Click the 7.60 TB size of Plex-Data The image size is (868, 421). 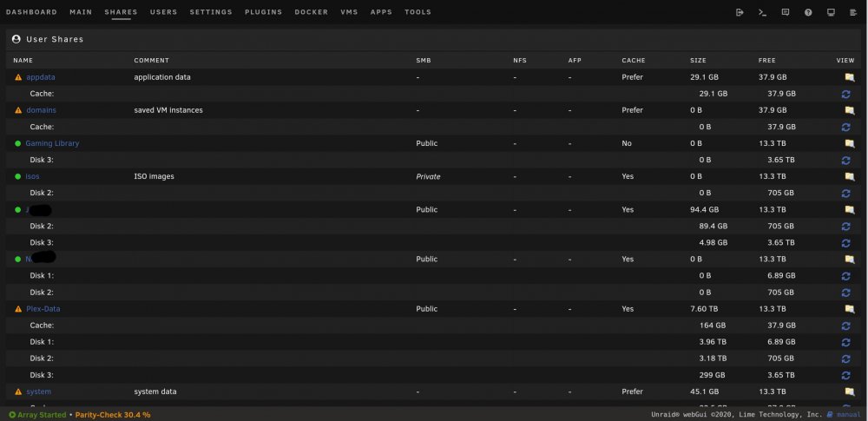pyautogui.click(x=704, y=309)
